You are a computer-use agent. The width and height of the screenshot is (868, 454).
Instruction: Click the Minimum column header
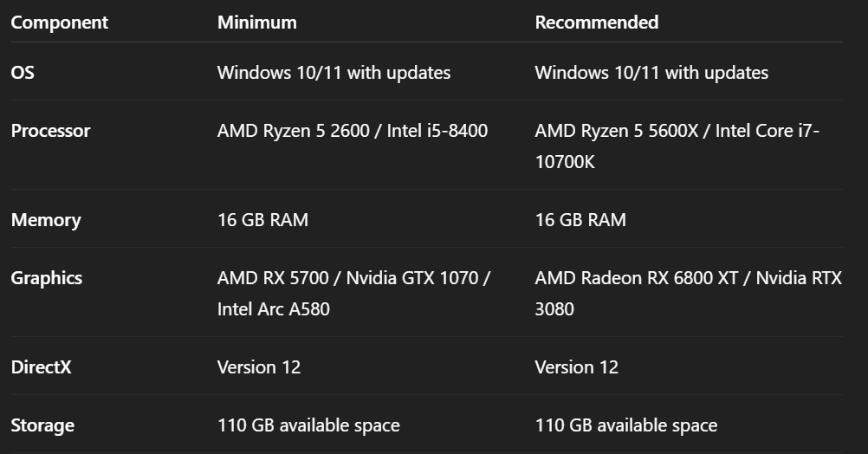point(256,23)
